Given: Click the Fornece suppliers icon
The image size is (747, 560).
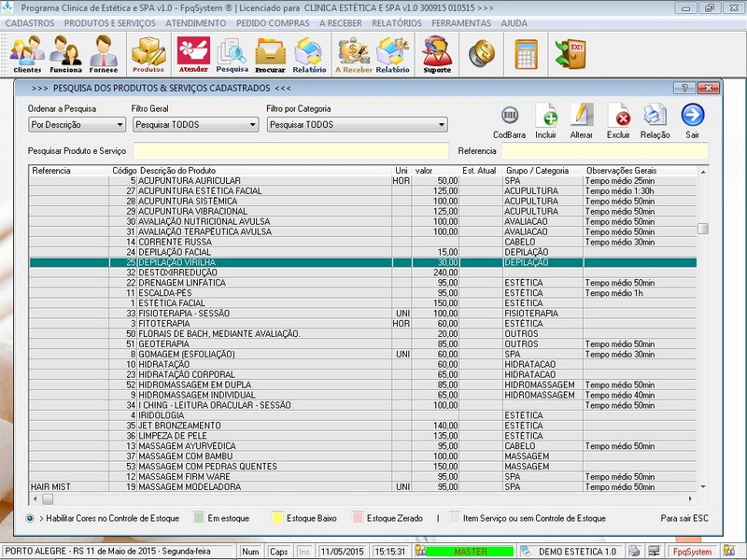Looking at the screenshot, I should pos(104,54).
